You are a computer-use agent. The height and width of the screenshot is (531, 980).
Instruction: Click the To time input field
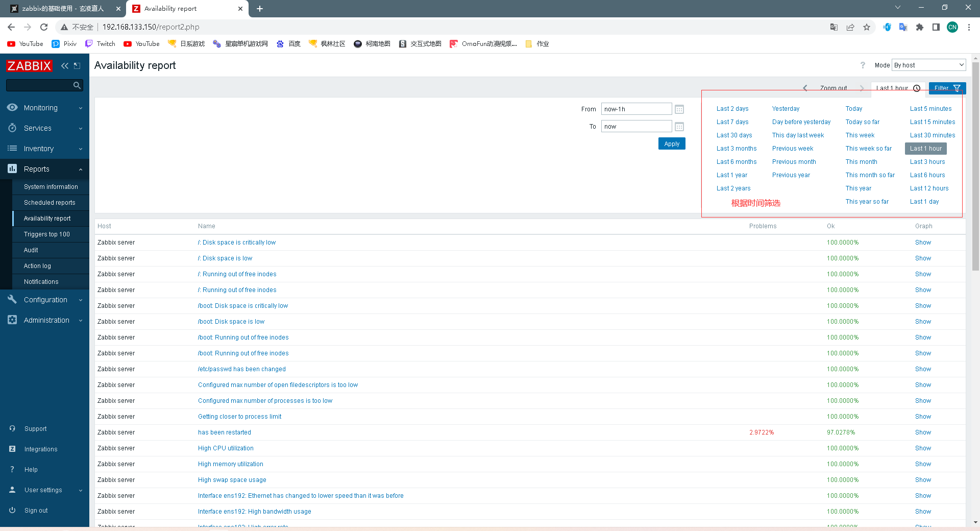(x=636, y=126)
